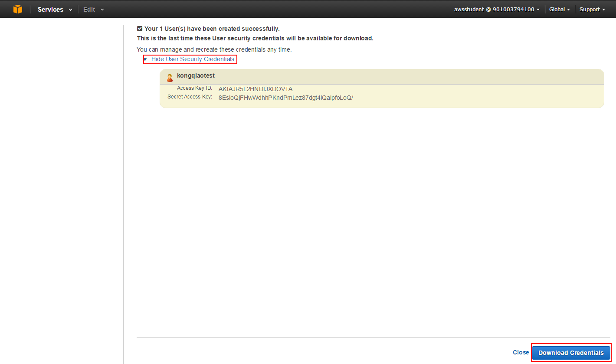The height and width of the screenshot is (364, 616).
Task: Click the Access Key ID value
Action: (255, 89)
